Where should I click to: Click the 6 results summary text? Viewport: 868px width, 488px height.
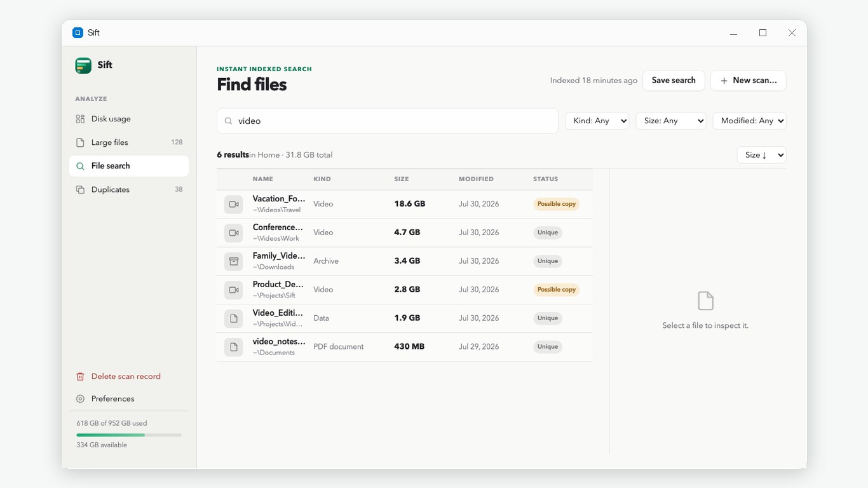pos(233,155)
